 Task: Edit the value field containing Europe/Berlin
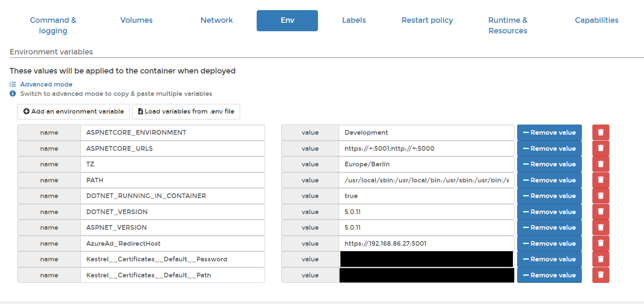426,164
